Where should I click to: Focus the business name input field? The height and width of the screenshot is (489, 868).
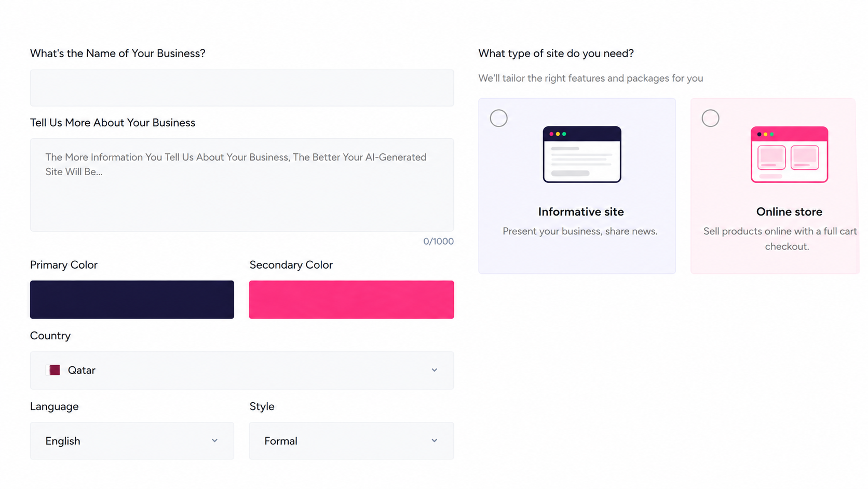click(242, 88)
